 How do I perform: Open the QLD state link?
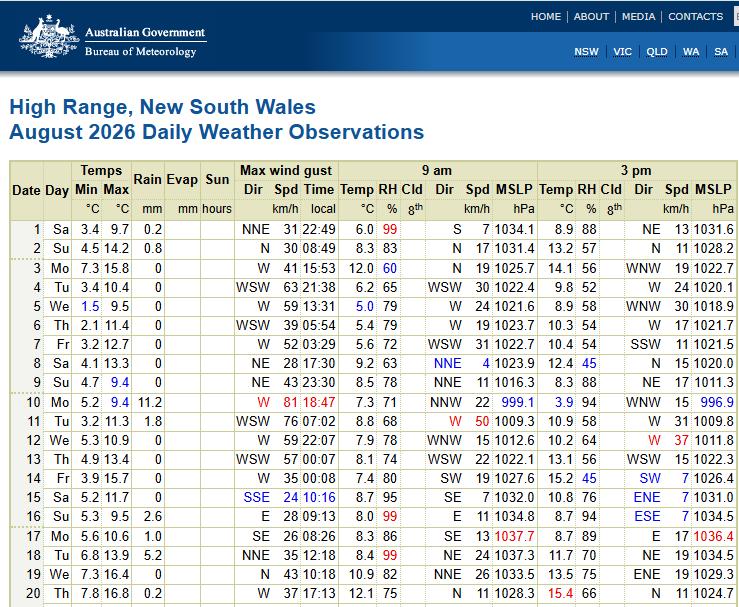(x=657, y=52)
